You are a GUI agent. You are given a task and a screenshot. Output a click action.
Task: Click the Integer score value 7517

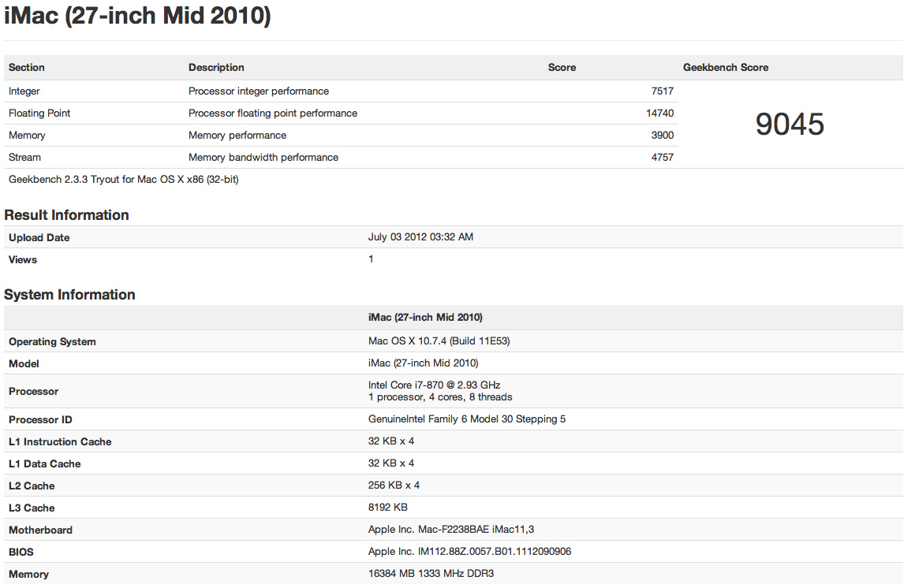click(663, 91)
